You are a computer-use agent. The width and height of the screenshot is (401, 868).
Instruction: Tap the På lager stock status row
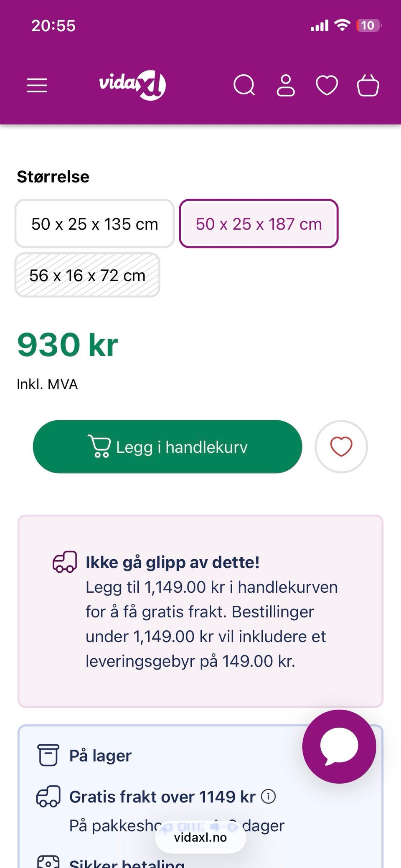click(100, 756)
